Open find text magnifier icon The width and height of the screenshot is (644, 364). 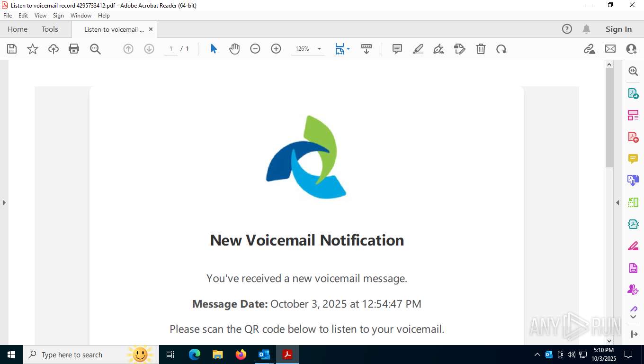click(x=95, y=49)
